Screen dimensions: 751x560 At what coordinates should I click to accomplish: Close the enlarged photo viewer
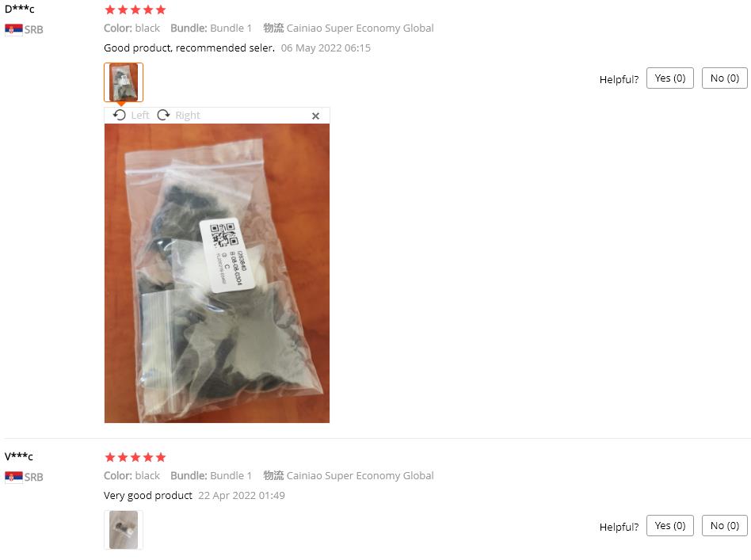pyautogui.click(x=315, y=116)
